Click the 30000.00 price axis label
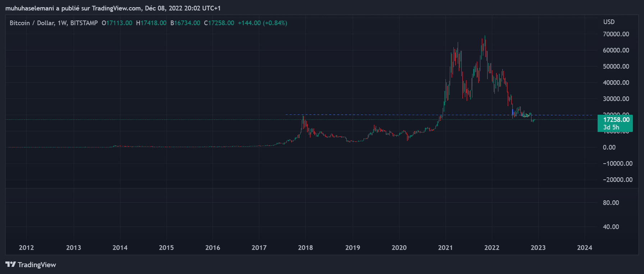This screenshot has width=644, height=274. point(616,99)
